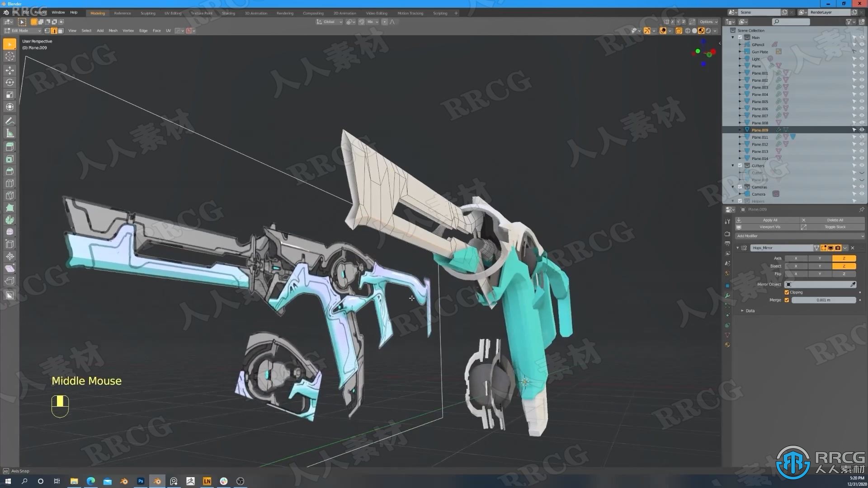The width and height of the screenshot is (868, 488).
Task: Choose the Loop Cut tool
Action: tap(9, 183)
